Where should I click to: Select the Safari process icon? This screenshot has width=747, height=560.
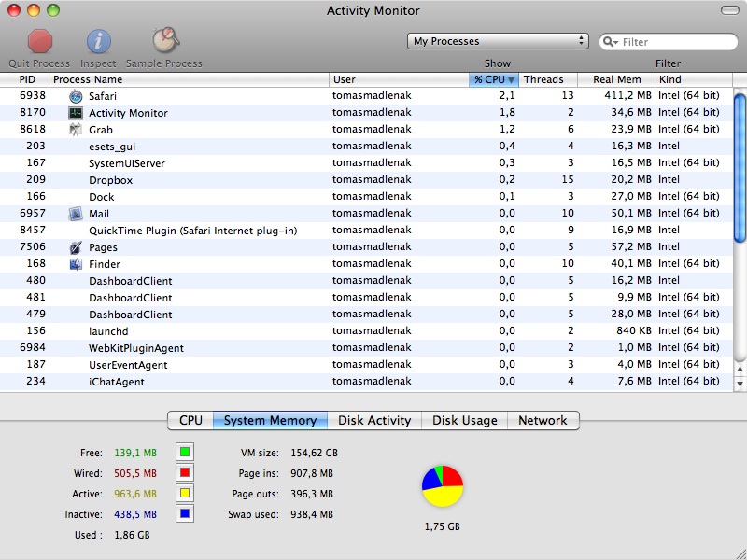point(76,96)
